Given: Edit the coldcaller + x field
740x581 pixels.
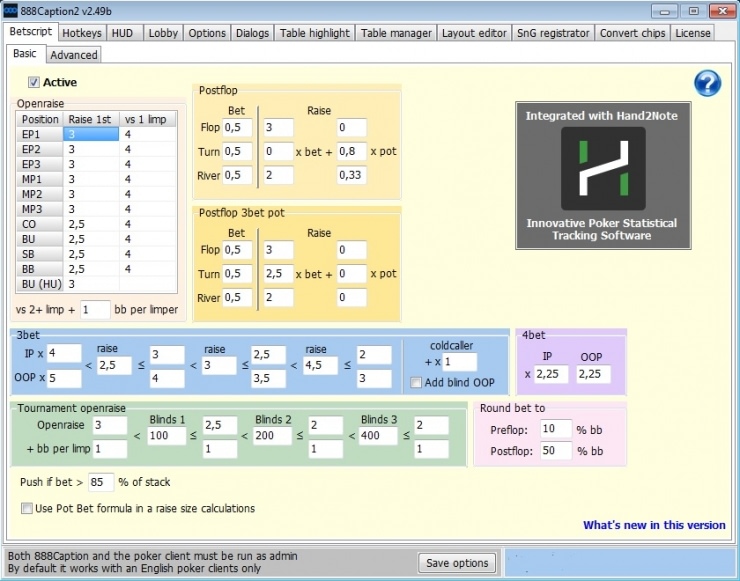Looking at the screenshot, I should [460, 362].
